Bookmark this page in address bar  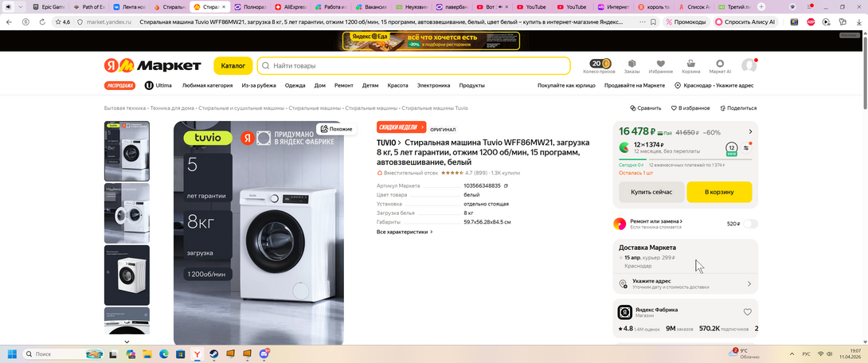[x=654, y=22]
